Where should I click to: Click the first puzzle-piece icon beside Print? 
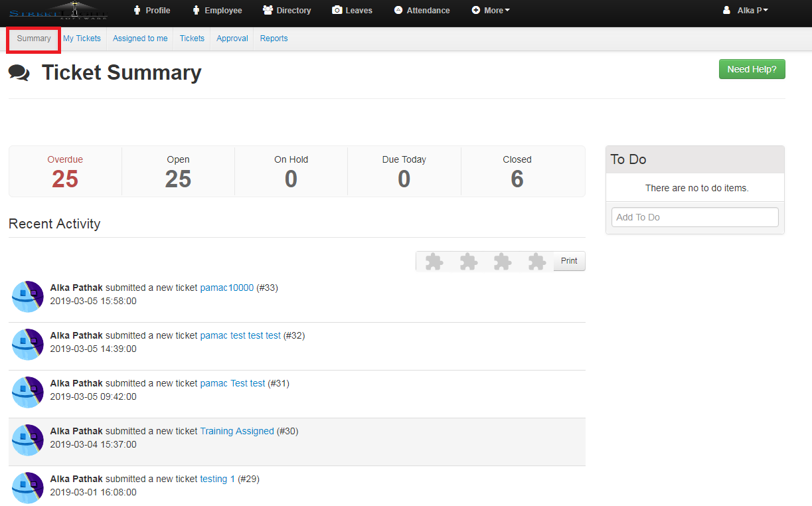pyautogui.click(x=434, y=262)
